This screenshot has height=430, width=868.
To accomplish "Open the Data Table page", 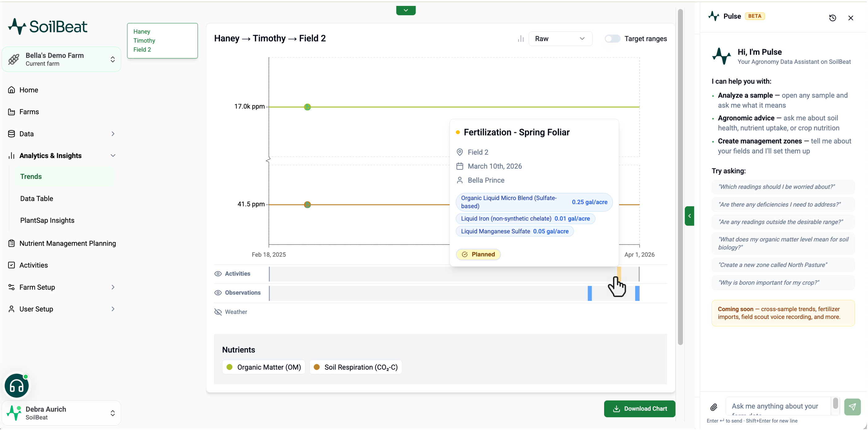I will click(x=37, y=198).
